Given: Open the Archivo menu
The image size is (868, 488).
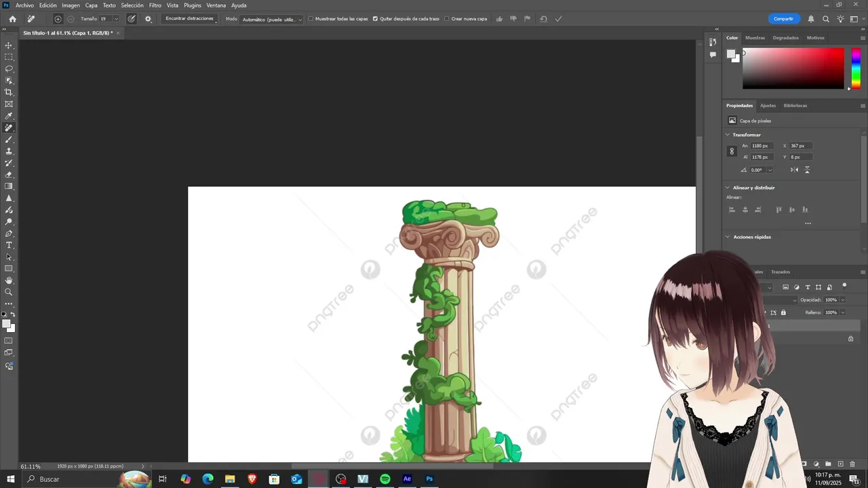Looking at the screenshot, I should 24,5.
